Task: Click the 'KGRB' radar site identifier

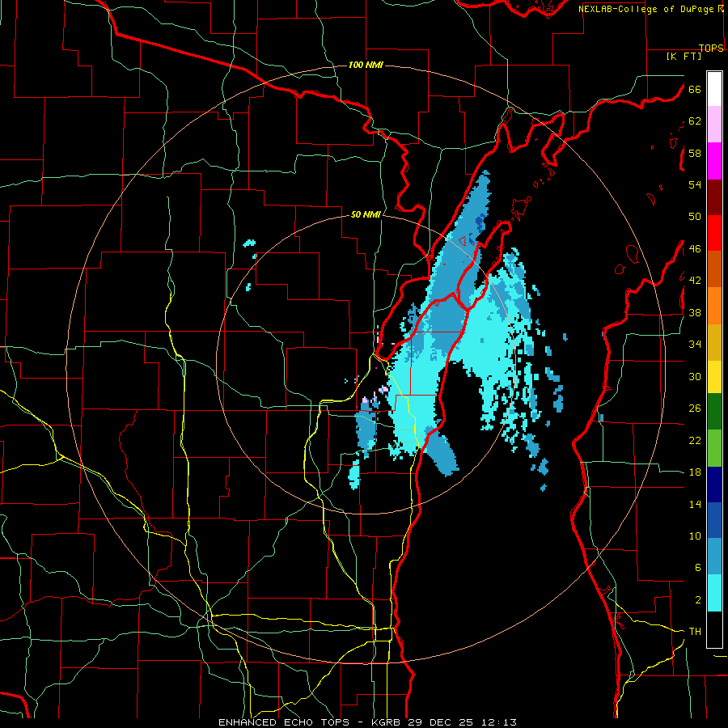Action: click(x=387, y=722)
